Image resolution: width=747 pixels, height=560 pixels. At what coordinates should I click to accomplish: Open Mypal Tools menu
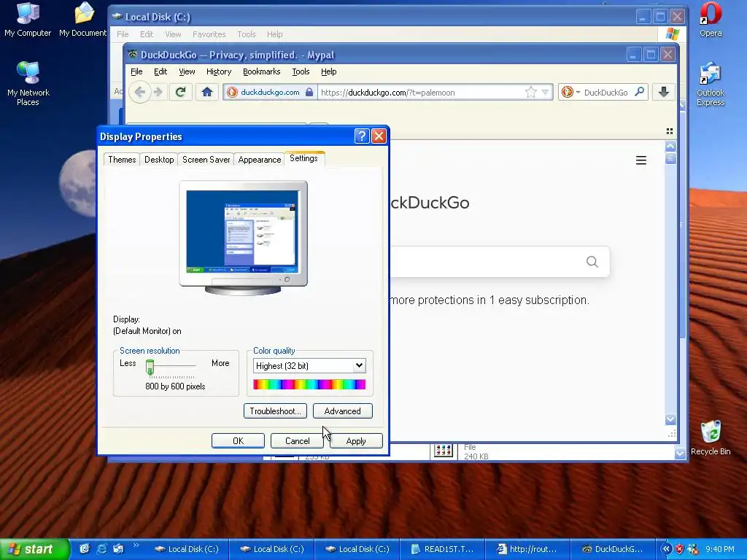coord(301,71)
